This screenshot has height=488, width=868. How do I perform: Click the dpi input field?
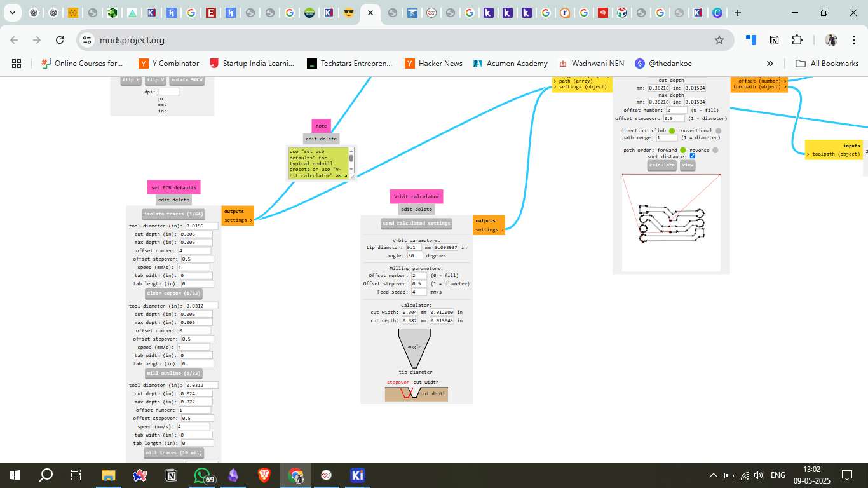point(169,91)
